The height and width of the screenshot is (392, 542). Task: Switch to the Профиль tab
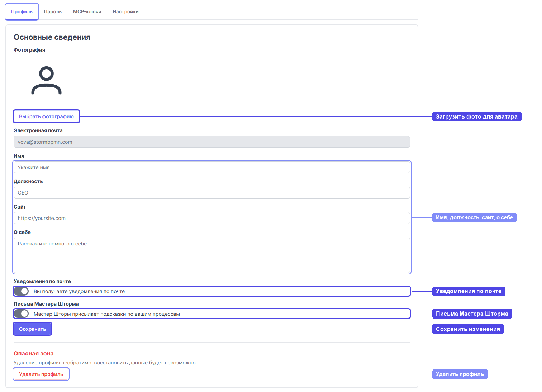(x=22, y=12)
